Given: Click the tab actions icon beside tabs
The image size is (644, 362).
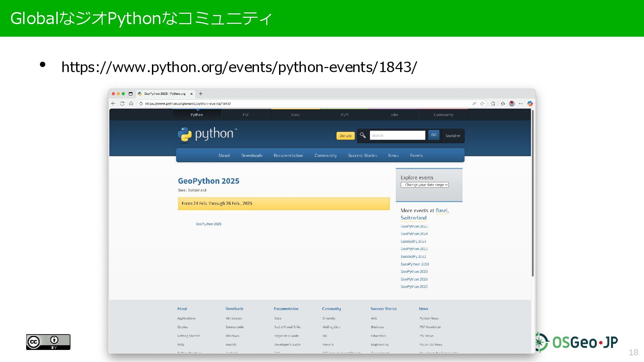Looking at the screenshot, I should pos(131,94).
